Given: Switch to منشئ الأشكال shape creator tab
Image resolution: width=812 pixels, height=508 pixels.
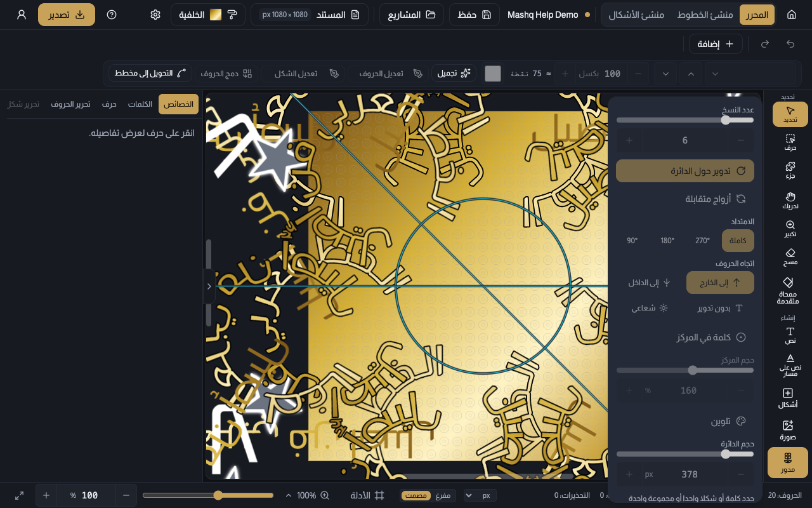Looking at the screenshot, I should pos(636,15).
